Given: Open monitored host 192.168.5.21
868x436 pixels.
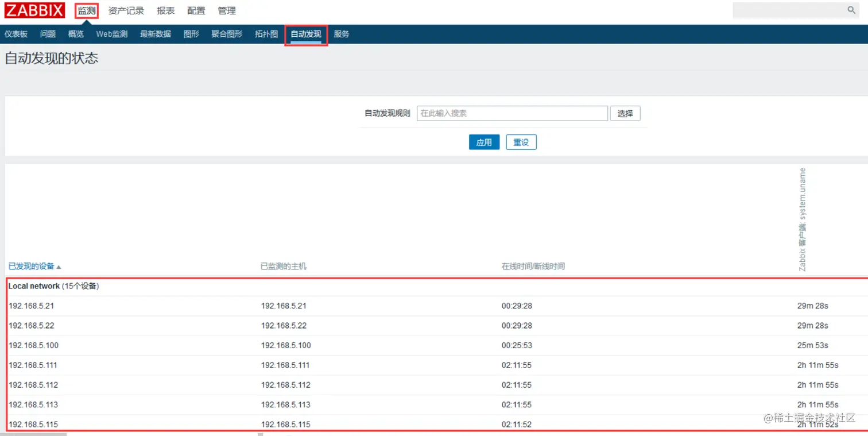Looking at the screenshot, I should coord(284,306).
